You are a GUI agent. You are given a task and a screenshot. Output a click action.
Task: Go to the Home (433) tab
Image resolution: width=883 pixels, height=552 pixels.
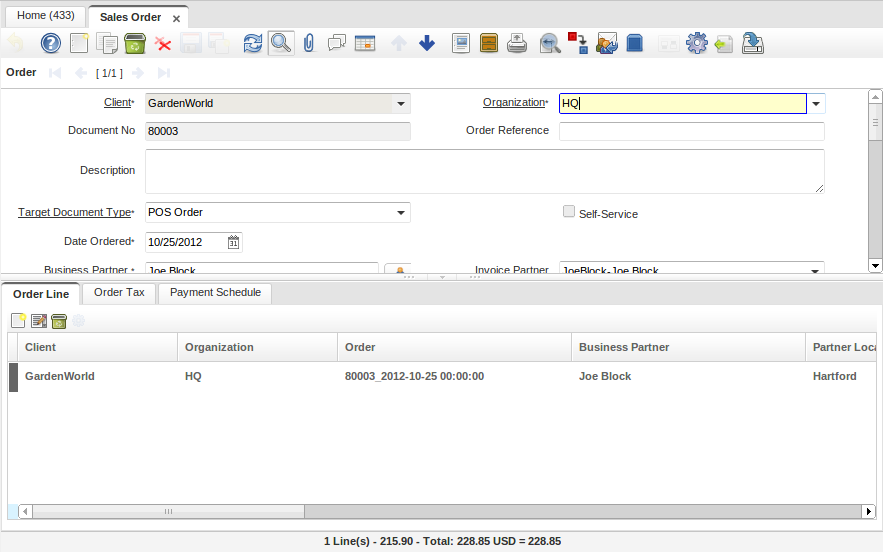(x=45, y=16)
